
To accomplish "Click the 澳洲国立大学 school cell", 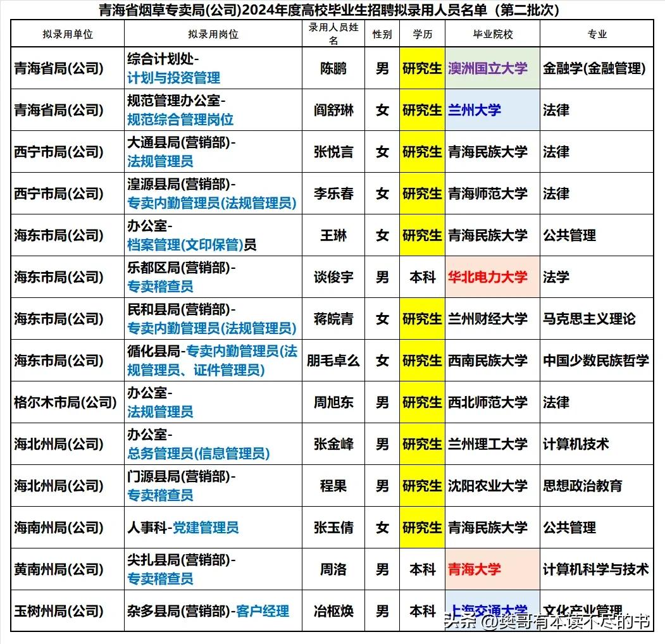I will [x=492, y=68].
